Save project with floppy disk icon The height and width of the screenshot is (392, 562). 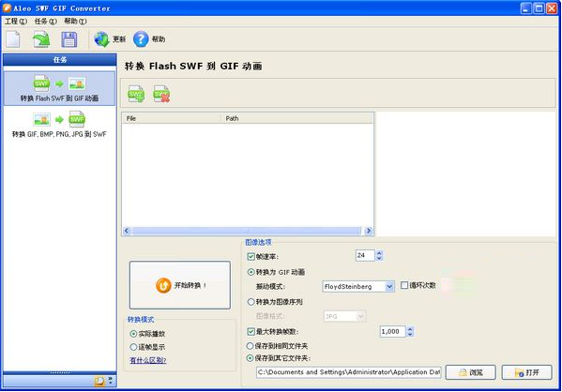point(68,39)
